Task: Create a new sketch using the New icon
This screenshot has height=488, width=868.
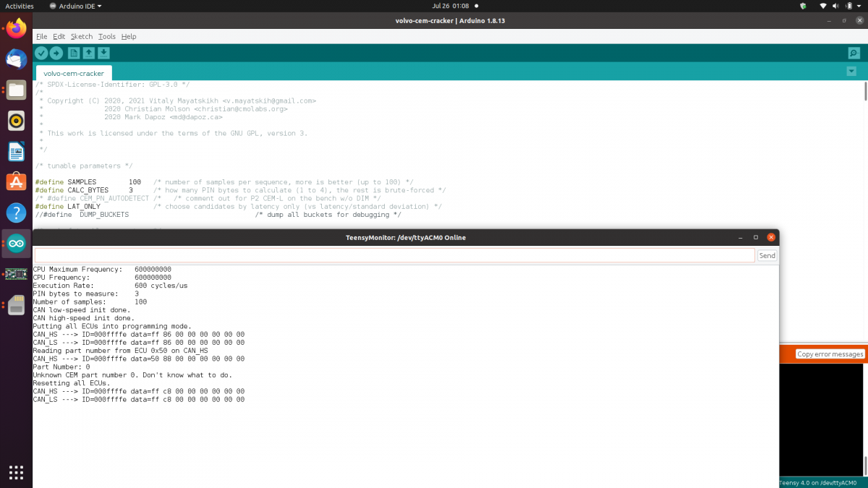Action: click(73, 53)
